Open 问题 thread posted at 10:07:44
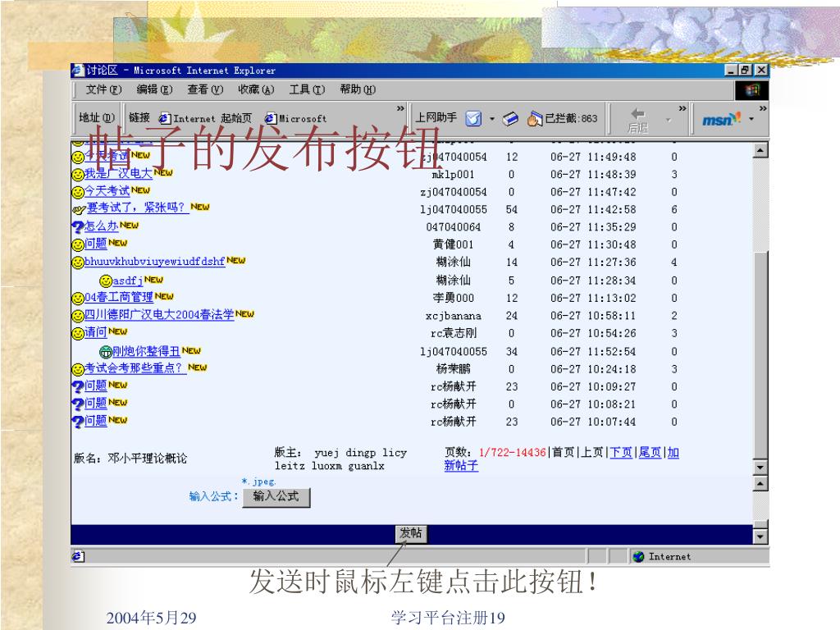840x630 pixels. click(x=95, y=421)
